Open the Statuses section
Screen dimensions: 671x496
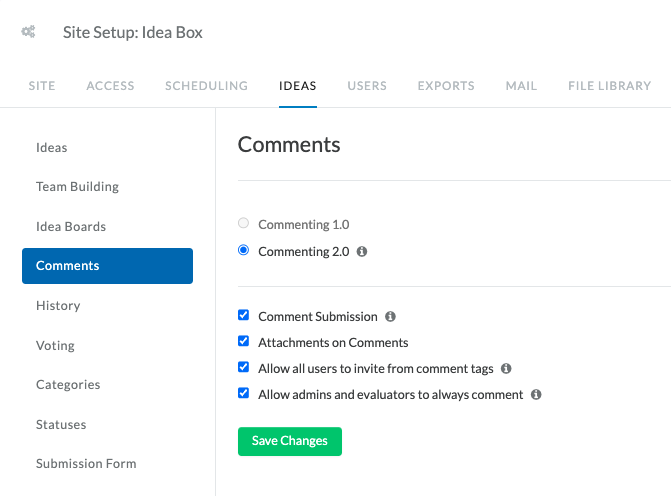pos(61,425)
